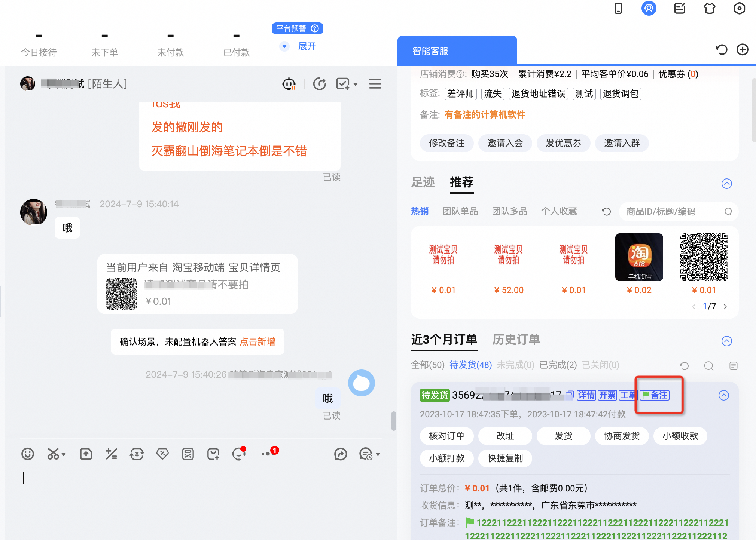This screenshot has height=540, width=756.
Task: Open the chat header hamburger menu
Action: (x=375, y=84)
